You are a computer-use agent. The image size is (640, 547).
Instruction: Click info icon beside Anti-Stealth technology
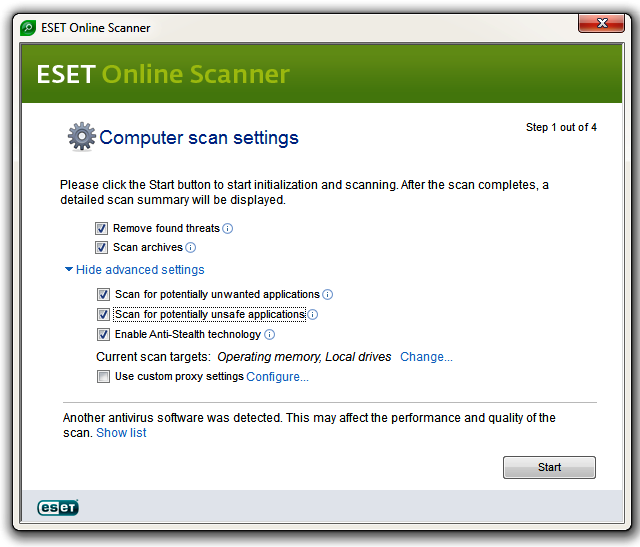tap(269, 335)
